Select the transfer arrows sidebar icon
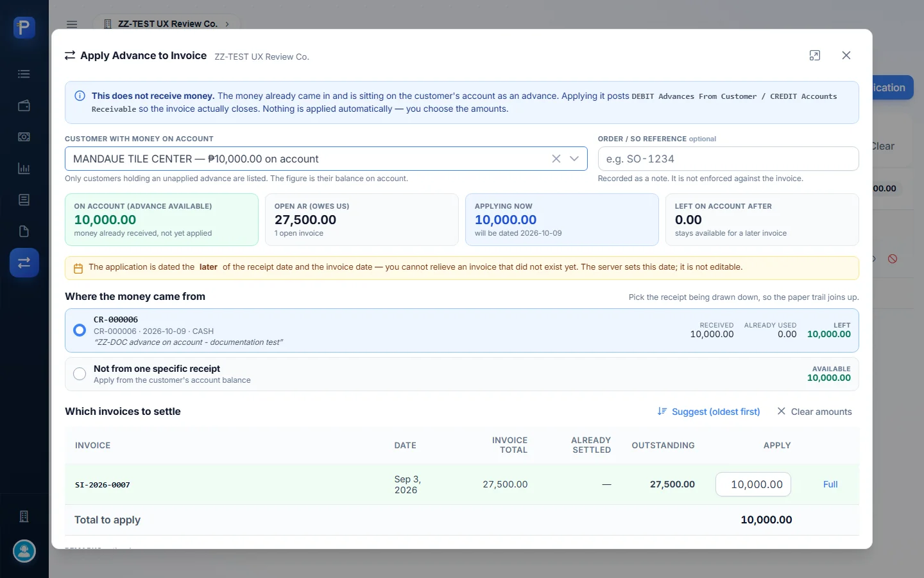Viewport: 924px width, 578px height. click(x=24, y=263)
